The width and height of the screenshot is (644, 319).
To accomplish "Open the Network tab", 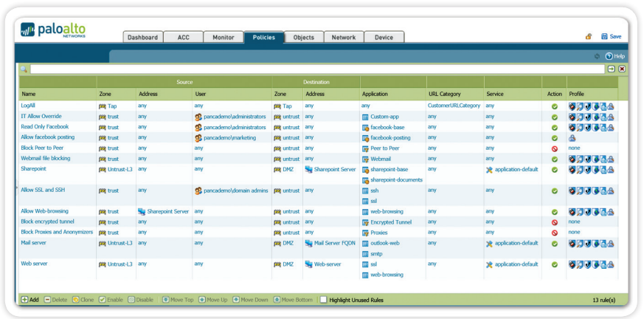I will pyautogui.click(x=343, y=37).
